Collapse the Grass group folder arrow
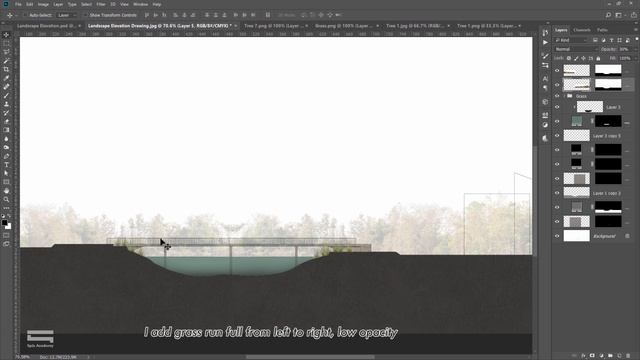The width and height of the screenshot is (640, 360). click(x=564, y=96)
